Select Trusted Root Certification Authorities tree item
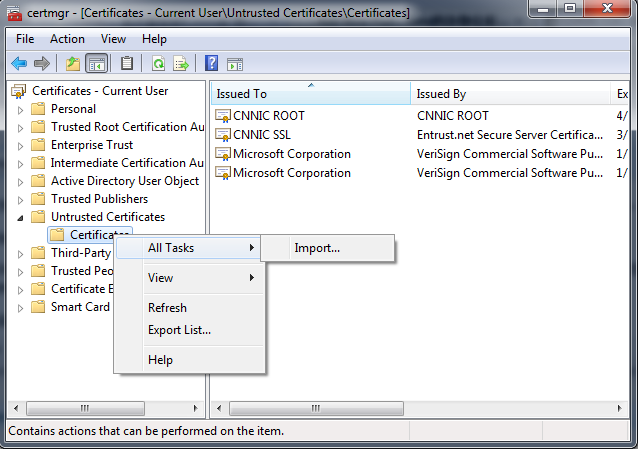This screenshot has width=638, height=449. (x=127, y=127)
